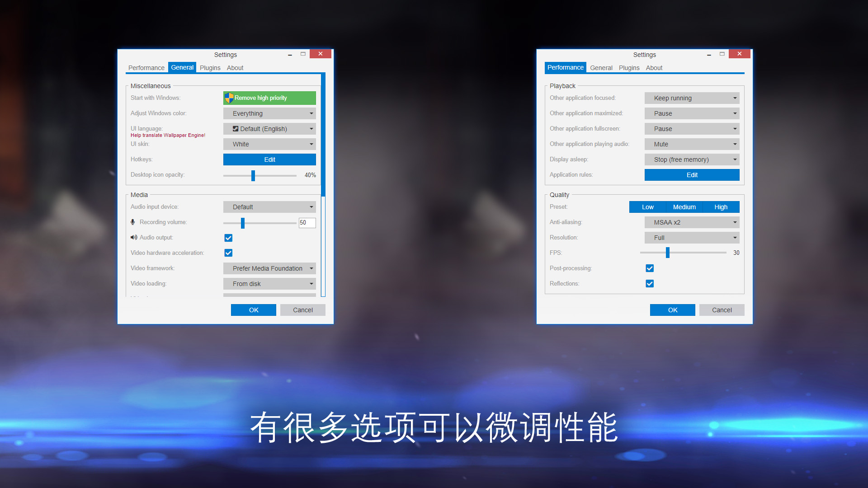Click the Windows start priority icon

pyautogui.click(x=230, y=98)
